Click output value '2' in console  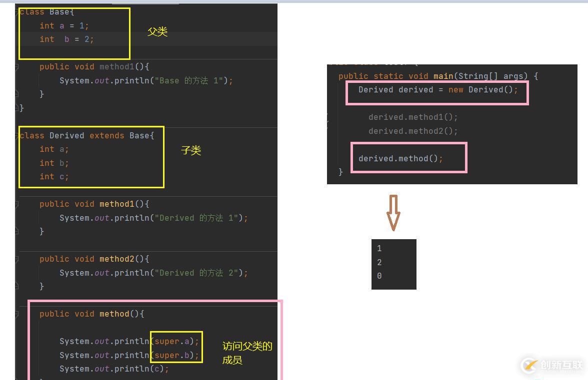click(379, 263)
